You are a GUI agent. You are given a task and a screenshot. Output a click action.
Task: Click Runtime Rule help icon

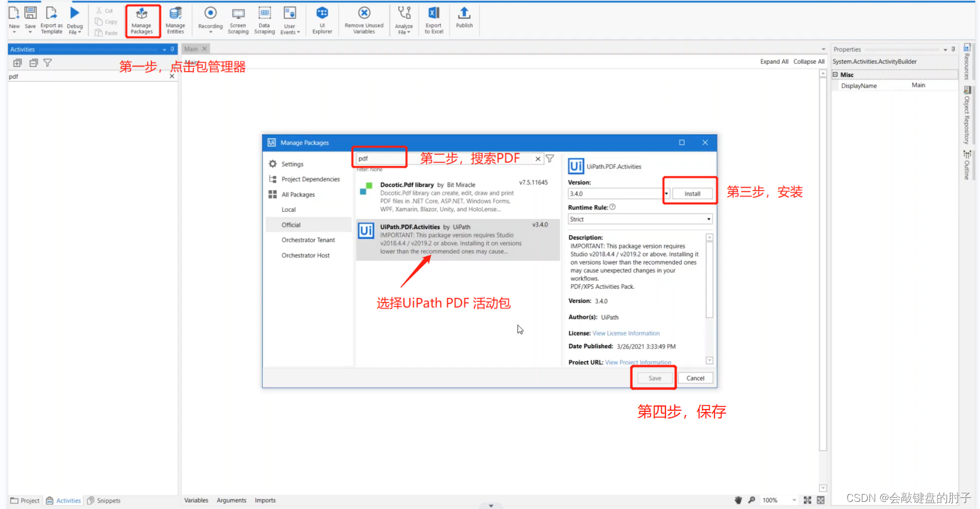point(613,207)
